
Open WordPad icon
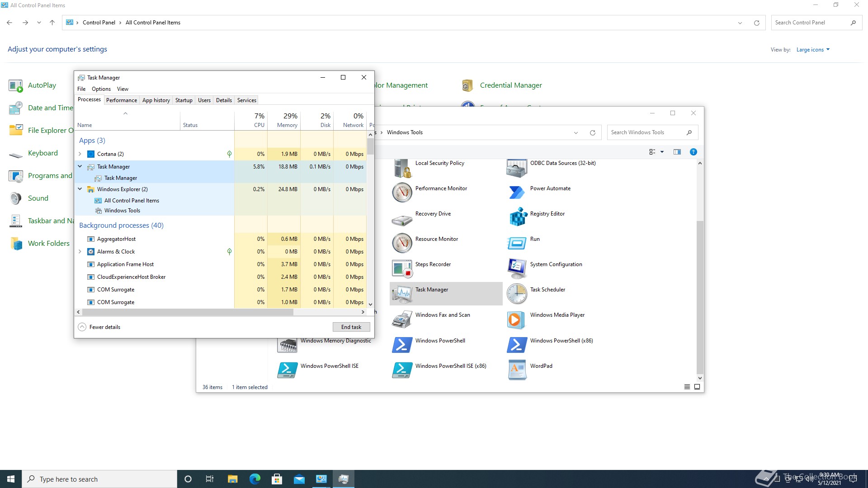[x=517, y=371]
